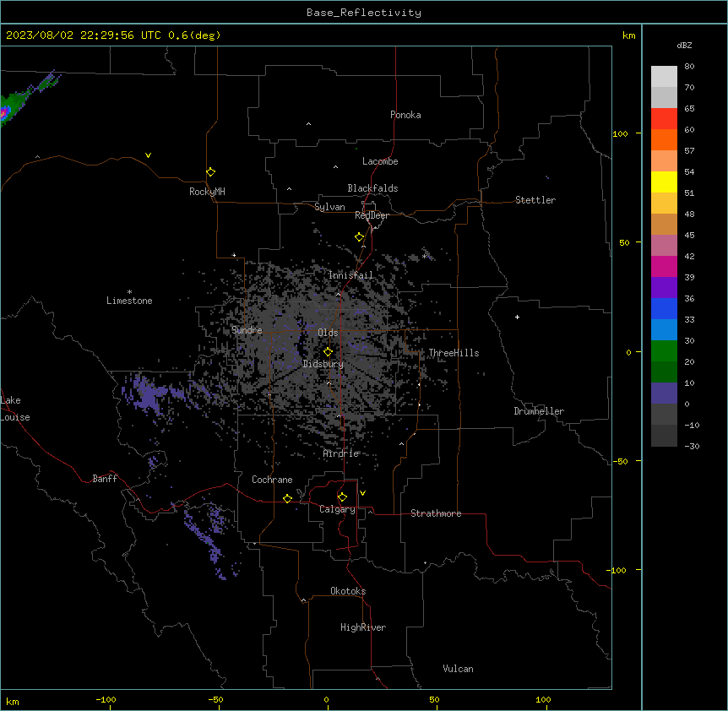Viewport: 728px width, 711px height.
Task: Click the intense echo cell at top-left corner
Action: click(x=4, y=113)
